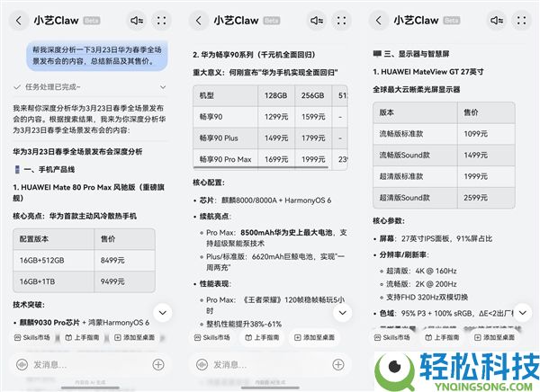Tap plus attachment icon in middle message bar
The image size is (540, 392).
(x=338, y=364)
